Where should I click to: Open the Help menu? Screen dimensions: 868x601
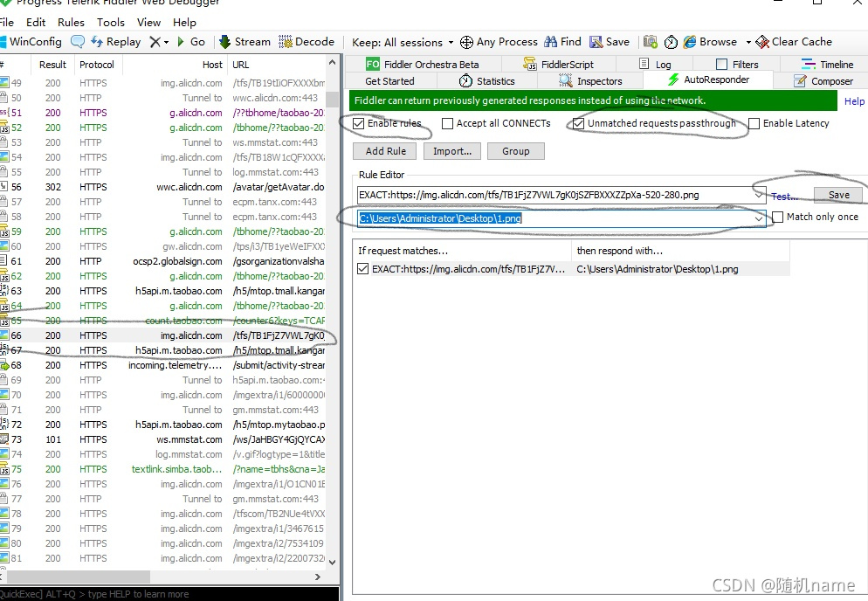(x=184, y=23)
